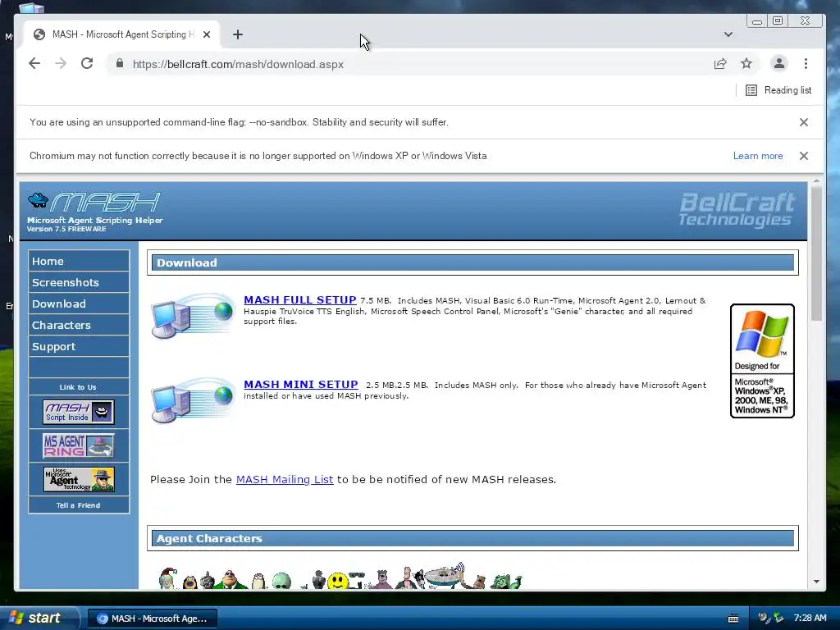Click the page scrollbar thumb
This screenshot has width=840, height=630.
(x=816, y=253)
